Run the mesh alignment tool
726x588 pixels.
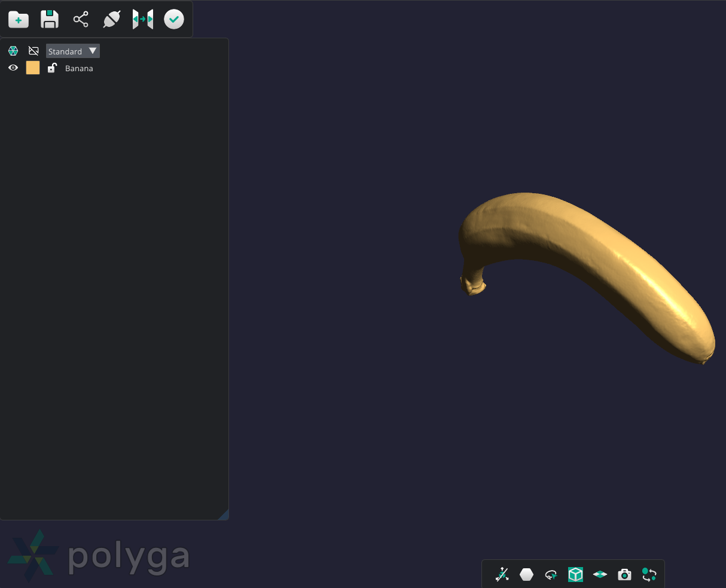pyautogui.click(x=142, y=19)
